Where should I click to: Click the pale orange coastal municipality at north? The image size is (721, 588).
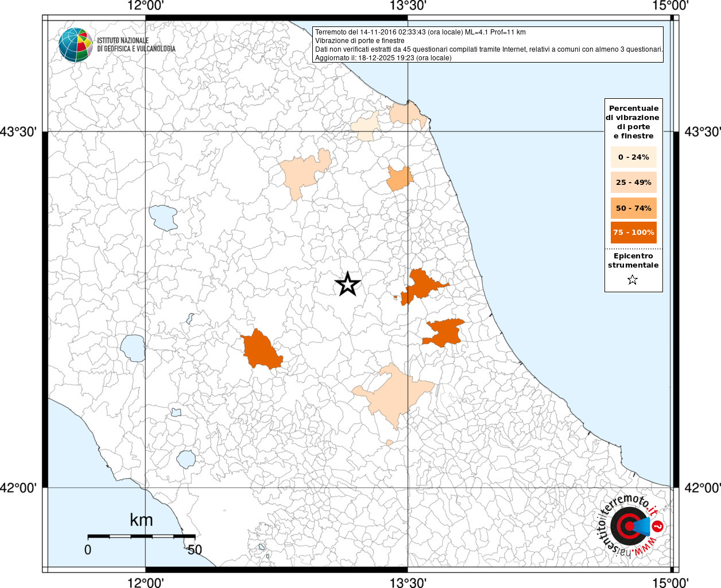tap(408, 114)
